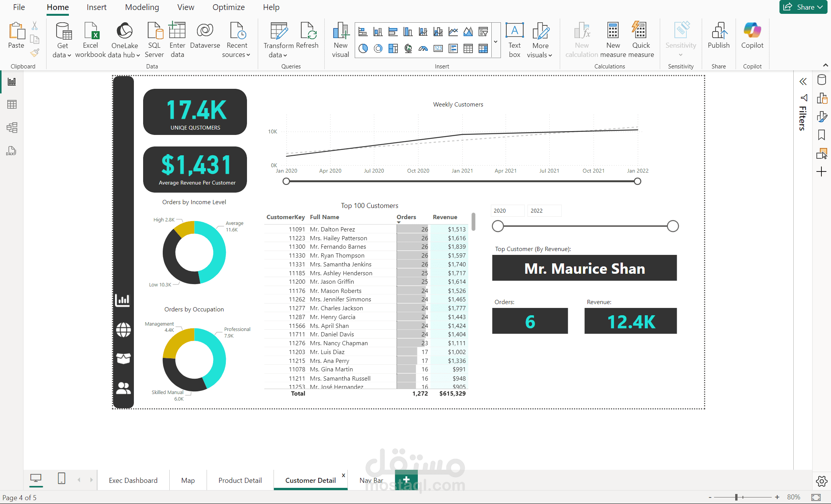Open the Share dropdown button
Screen dimensions: 831x504
[x=803, y=7]
